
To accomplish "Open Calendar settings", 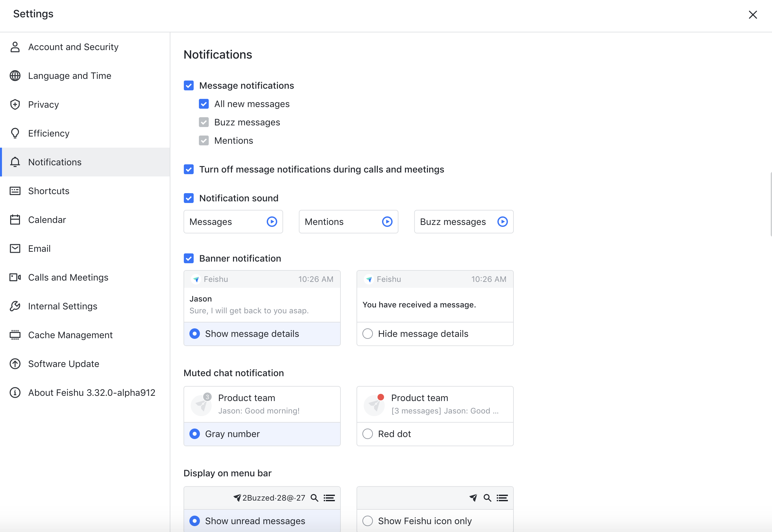I will (85, 220).
